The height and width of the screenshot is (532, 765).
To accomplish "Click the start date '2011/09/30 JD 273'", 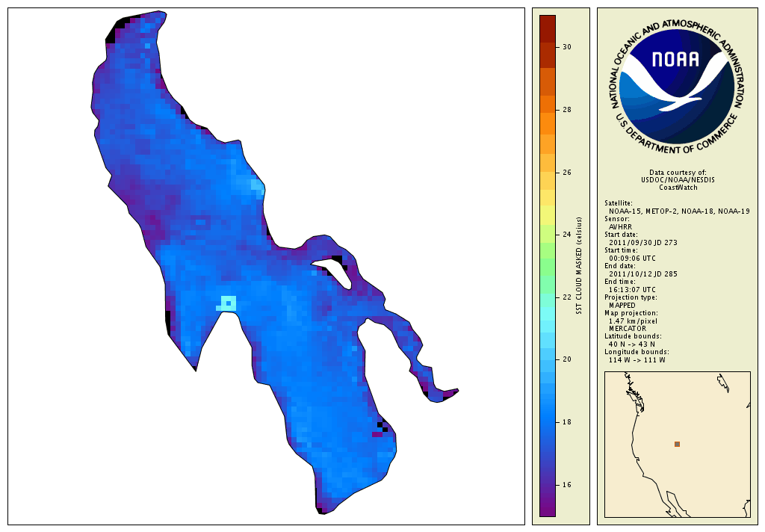I will coord(643,243).
